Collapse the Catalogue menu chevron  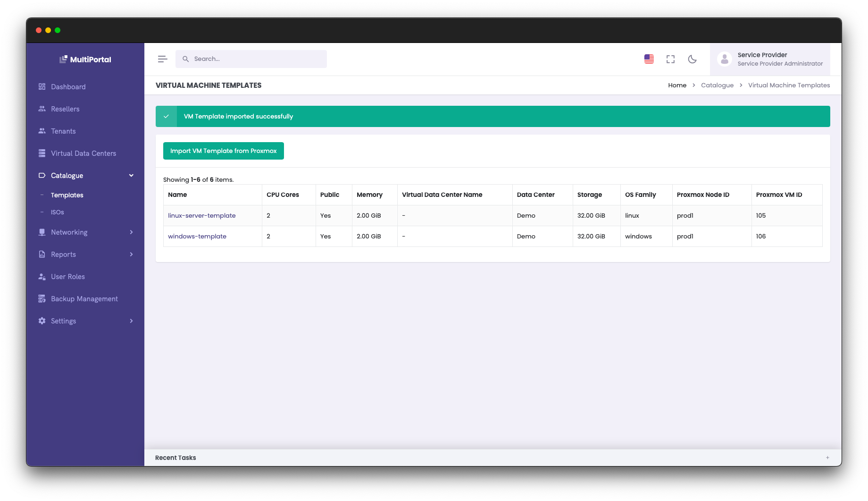(131, 176)
